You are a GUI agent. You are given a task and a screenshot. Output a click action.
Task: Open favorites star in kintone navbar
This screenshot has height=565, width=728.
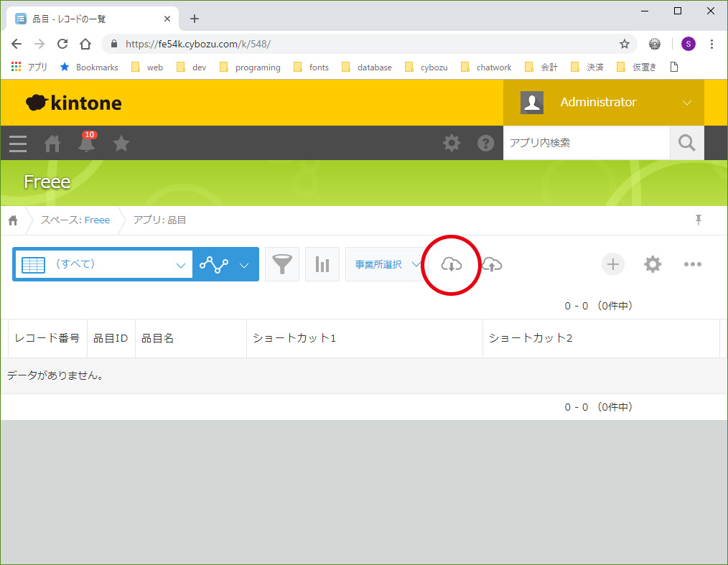point(121,143)
